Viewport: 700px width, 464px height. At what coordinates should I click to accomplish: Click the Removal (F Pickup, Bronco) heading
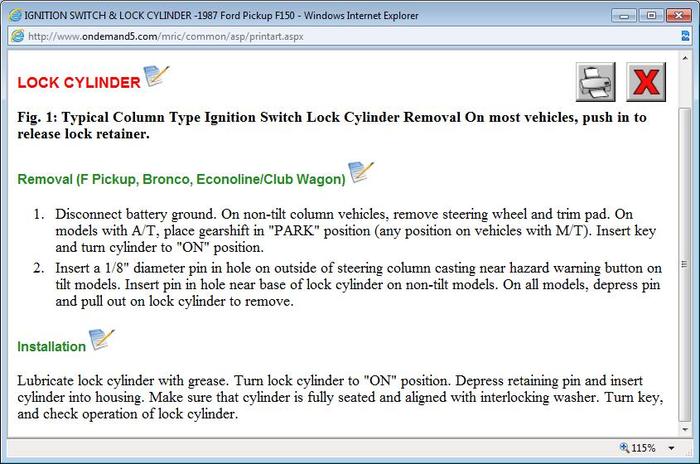[181, 179]
